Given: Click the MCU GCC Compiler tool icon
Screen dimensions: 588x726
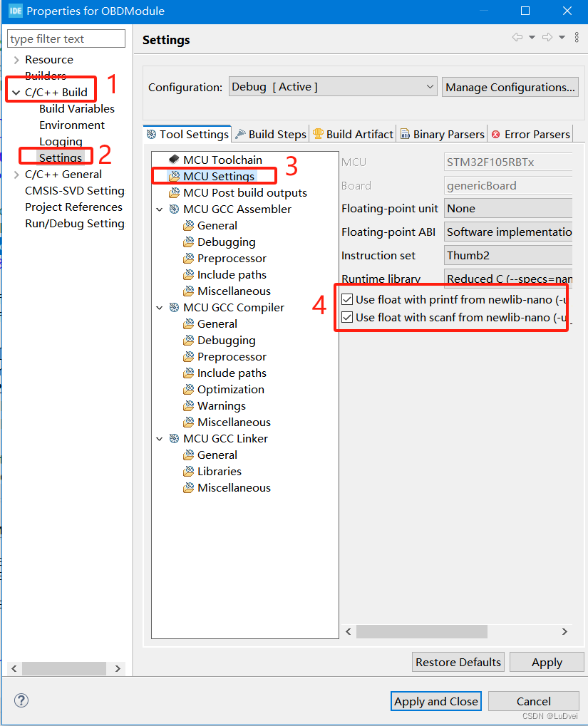Looking at the screenshot, I should [x=174, y=308].
